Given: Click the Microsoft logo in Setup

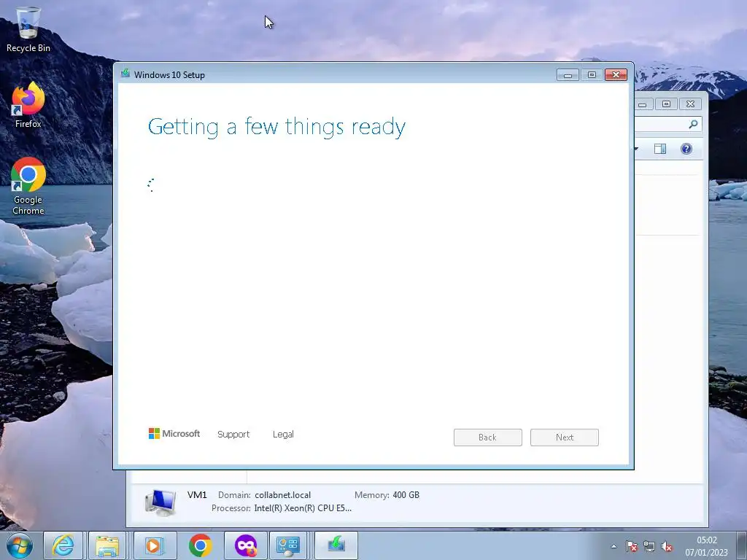Looking at the screenshot, I should coord(174,434).
